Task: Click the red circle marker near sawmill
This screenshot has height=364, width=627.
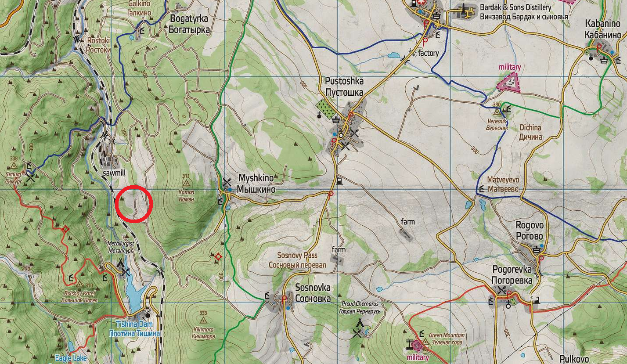Action: point(133,204)
